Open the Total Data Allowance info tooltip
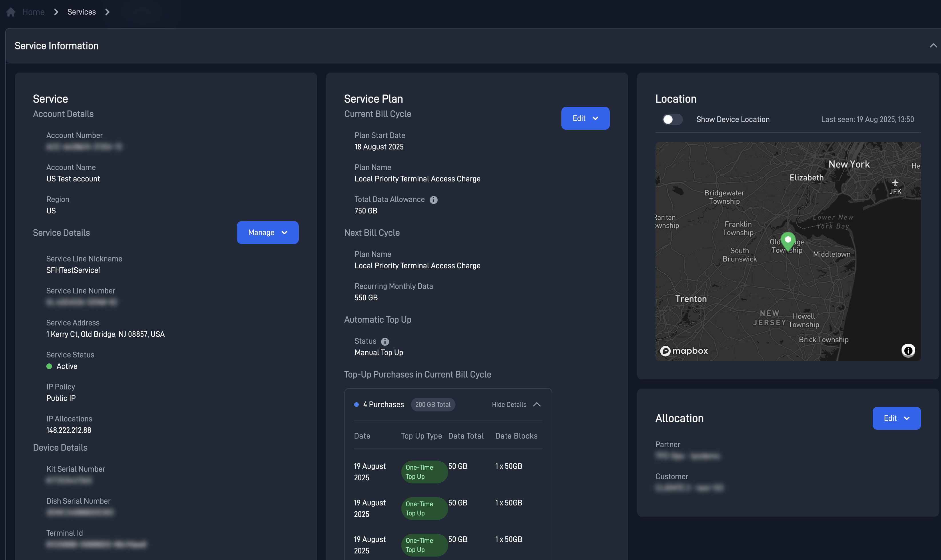The image size is (941, 560). [433, 200]
